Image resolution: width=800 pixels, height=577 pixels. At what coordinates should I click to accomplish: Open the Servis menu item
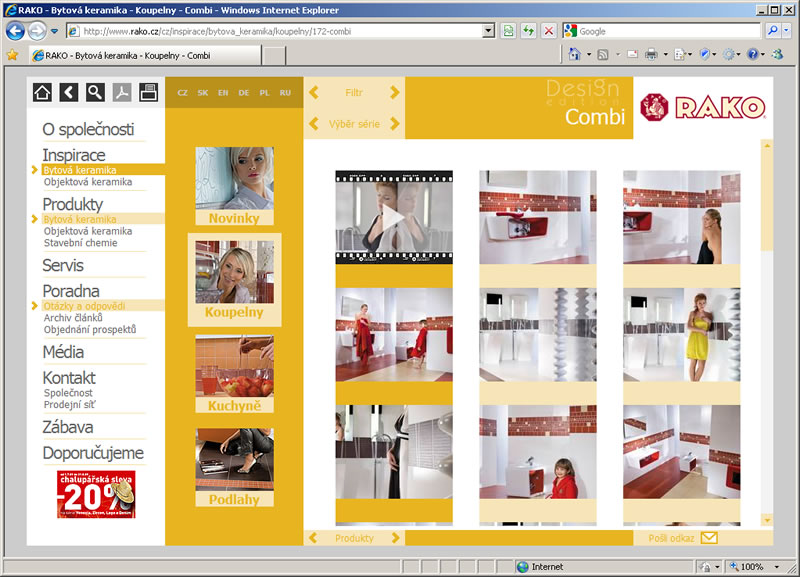[x=63, y=266]
